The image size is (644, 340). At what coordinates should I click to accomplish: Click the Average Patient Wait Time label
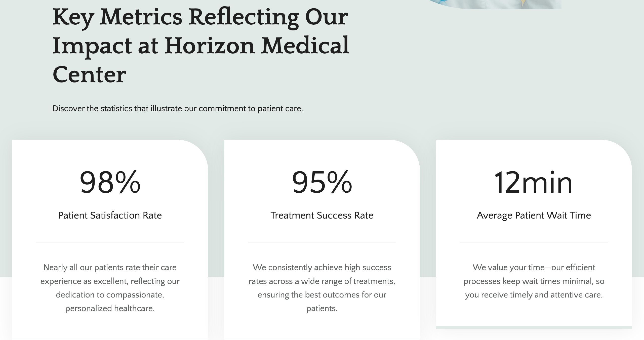coord(534,216)
